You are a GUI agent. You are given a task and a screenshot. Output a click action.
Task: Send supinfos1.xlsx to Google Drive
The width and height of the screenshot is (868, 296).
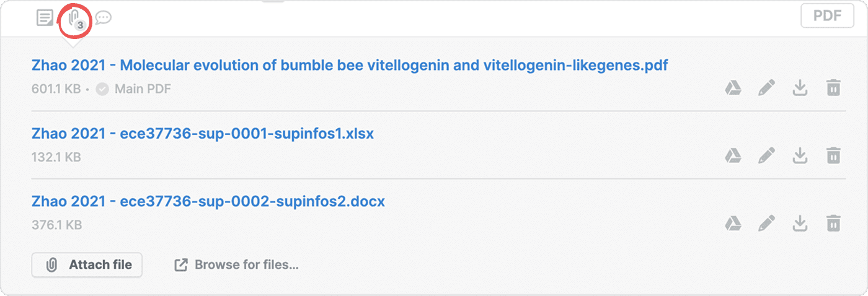click(733, 155)
